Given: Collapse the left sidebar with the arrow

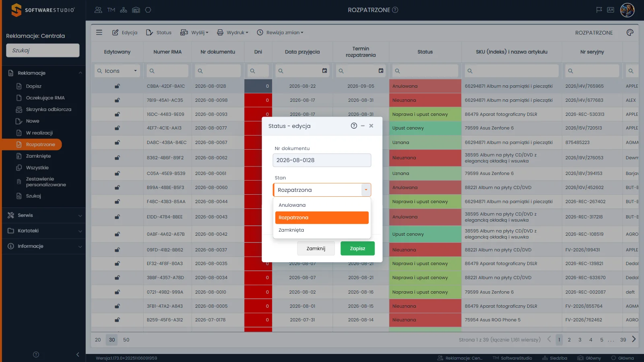Looking at the screenshot, I should click(x=78, y=354).
